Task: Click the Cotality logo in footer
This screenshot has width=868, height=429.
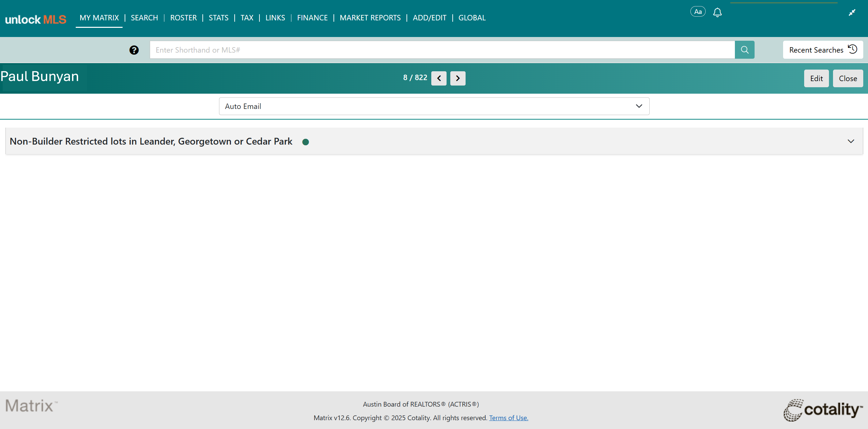Action: pos(823,410)
